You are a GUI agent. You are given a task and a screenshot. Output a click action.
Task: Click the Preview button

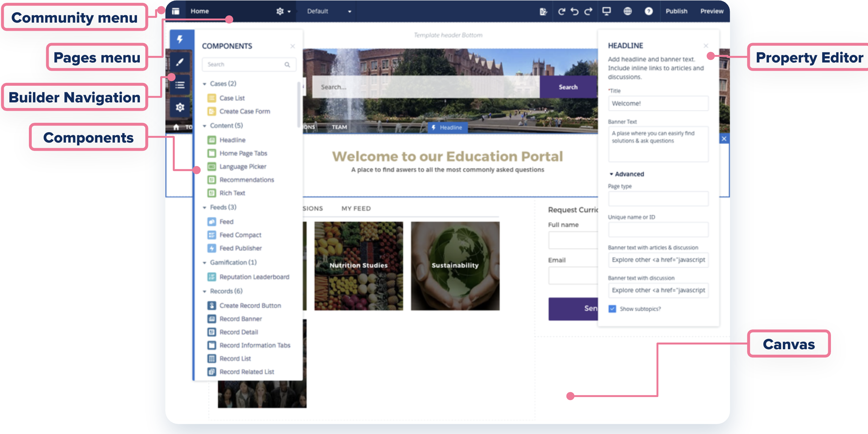[712, 11]
